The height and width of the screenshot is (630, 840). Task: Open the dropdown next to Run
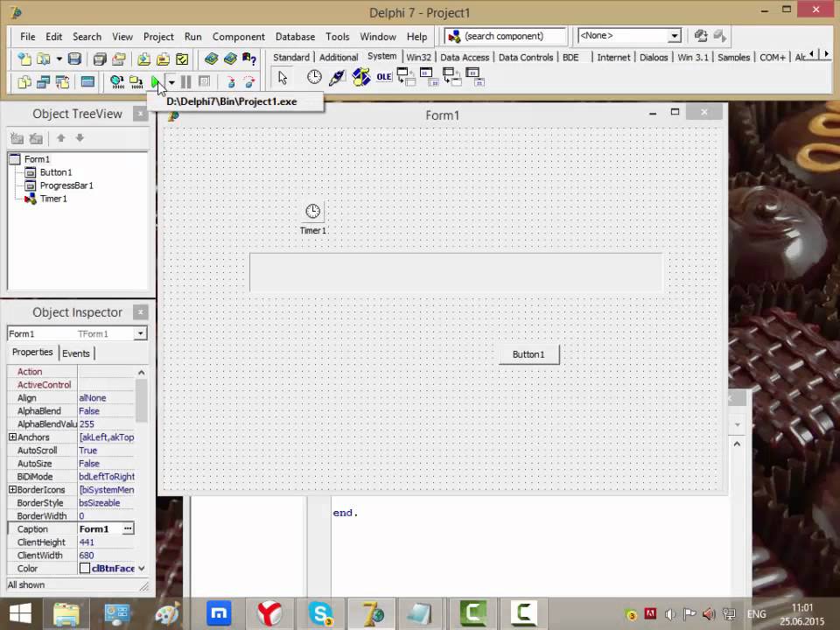pyautogui.click(x=171, y=82)
